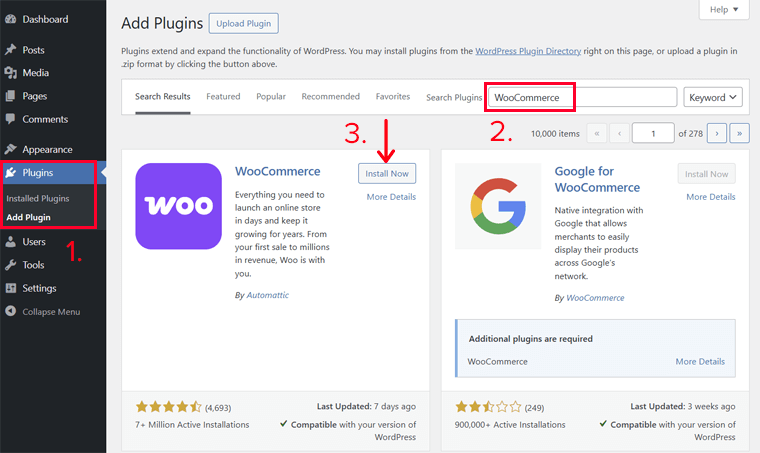Open the Automattic author link
760x453 pixels.
tap(268, 295)
